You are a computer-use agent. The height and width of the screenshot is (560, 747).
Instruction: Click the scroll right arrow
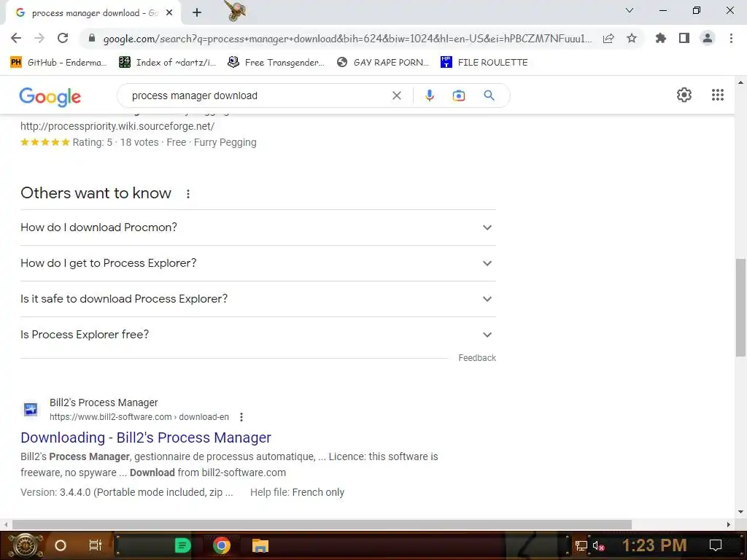(729, 524)
